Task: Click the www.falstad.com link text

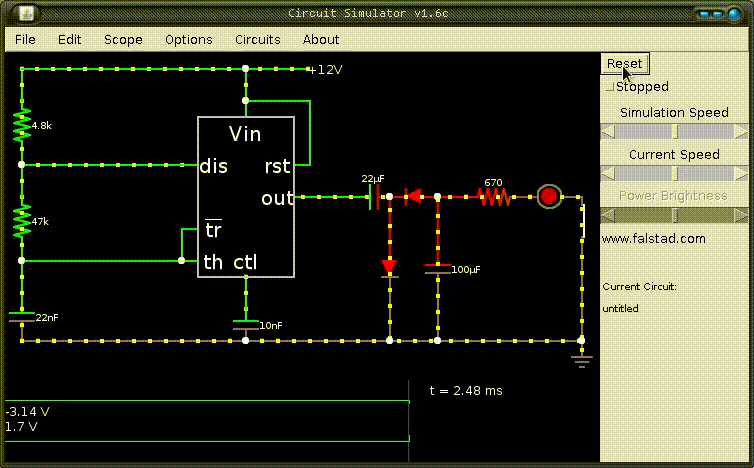Action: point(653,239)
